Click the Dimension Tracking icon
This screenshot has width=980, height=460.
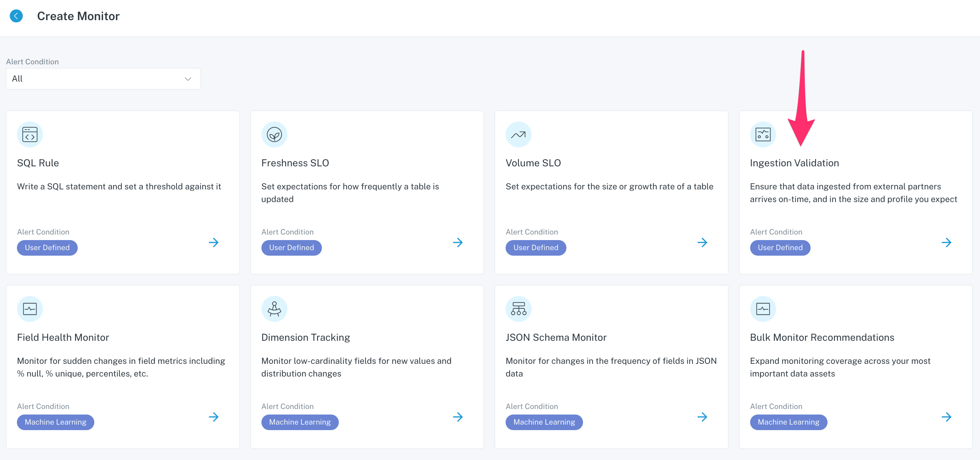(x=274, y=309)
